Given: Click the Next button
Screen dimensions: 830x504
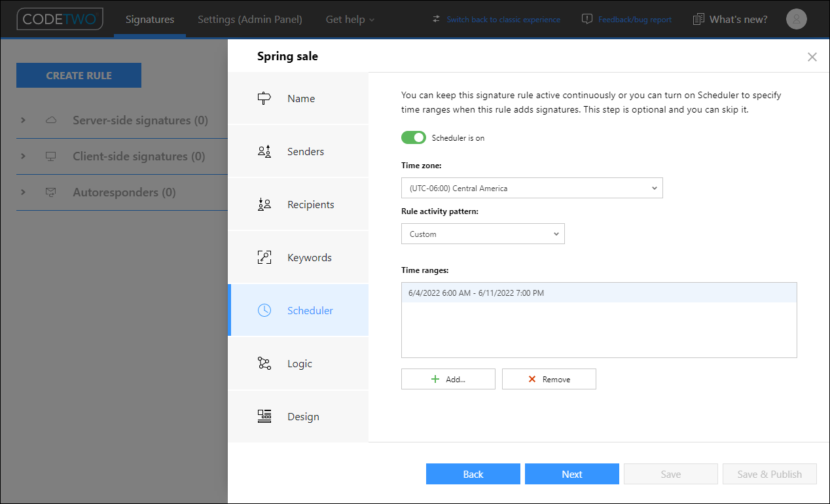Looking at the screenshot, I should coord(572,474).
